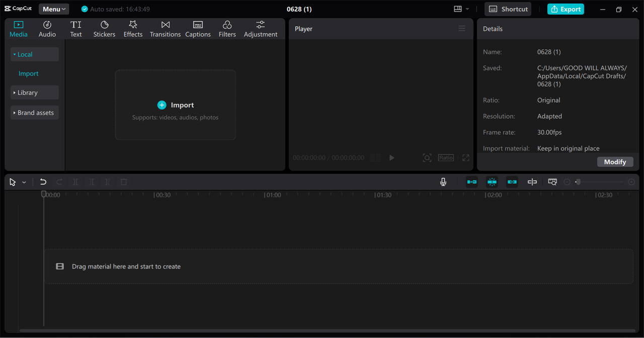Click the Export button

566,9
